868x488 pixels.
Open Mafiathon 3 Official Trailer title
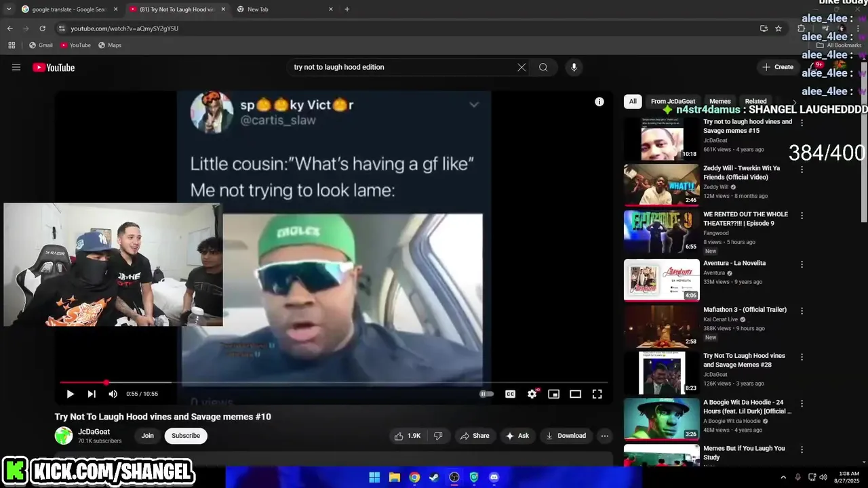tap(745, 310)
